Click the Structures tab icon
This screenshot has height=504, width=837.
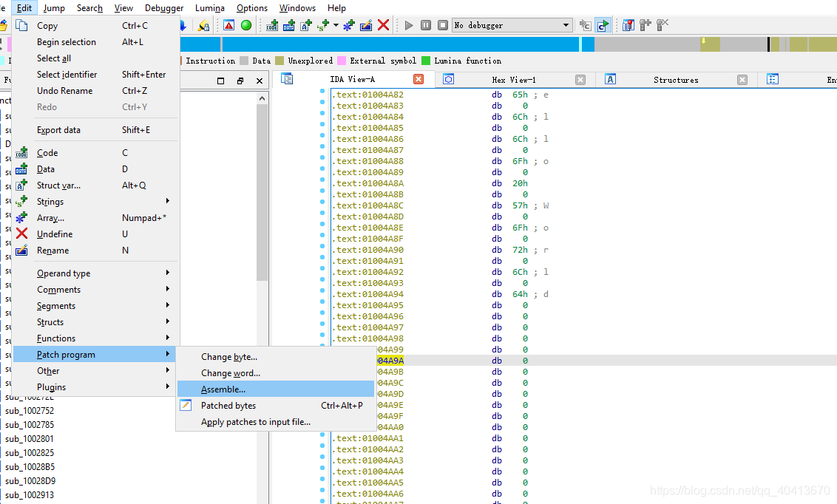[610, 80]
